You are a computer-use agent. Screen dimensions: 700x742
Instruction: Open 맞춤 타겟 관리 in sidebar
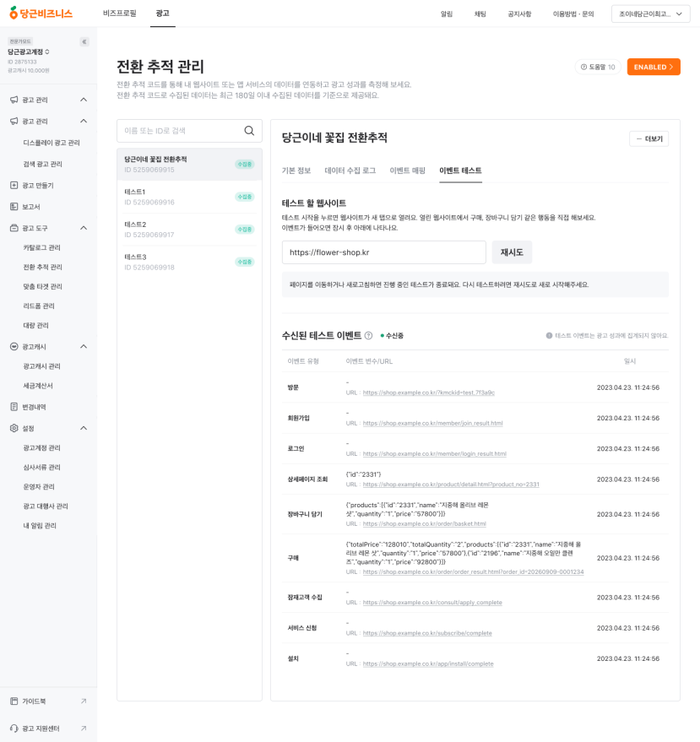[42, 286]
